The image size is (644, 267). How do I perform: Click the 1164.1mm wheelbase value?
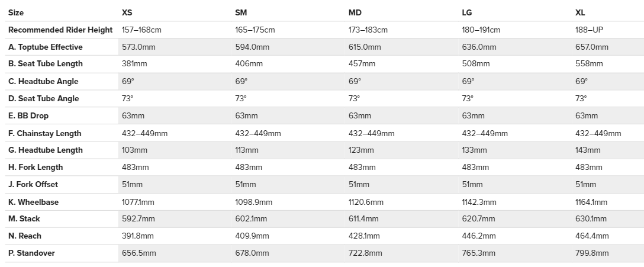coord(591,202)
